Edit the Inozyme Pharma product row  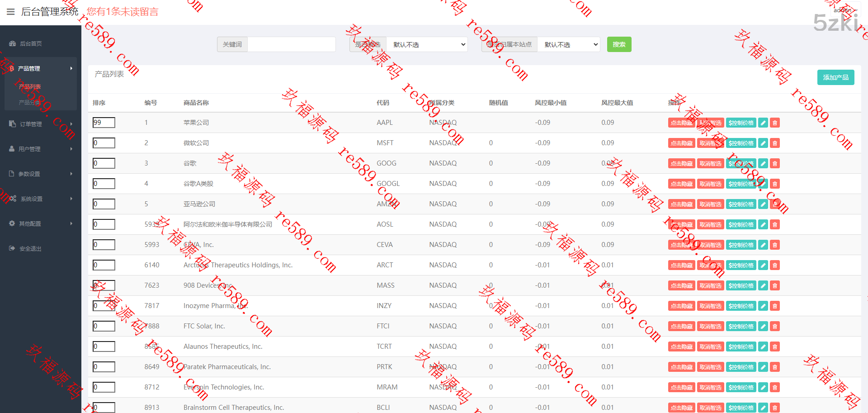(x=763, y=306)
